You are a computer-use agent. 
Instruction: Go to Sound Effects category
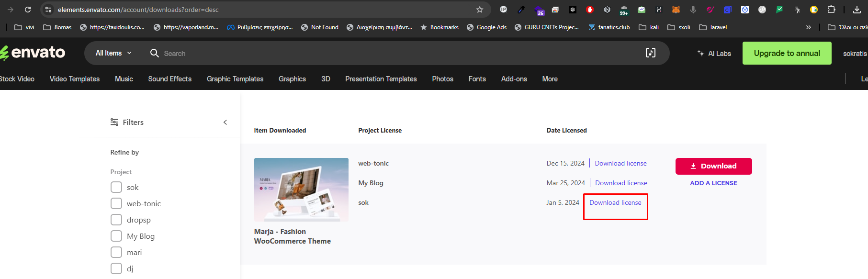point(170,79)
